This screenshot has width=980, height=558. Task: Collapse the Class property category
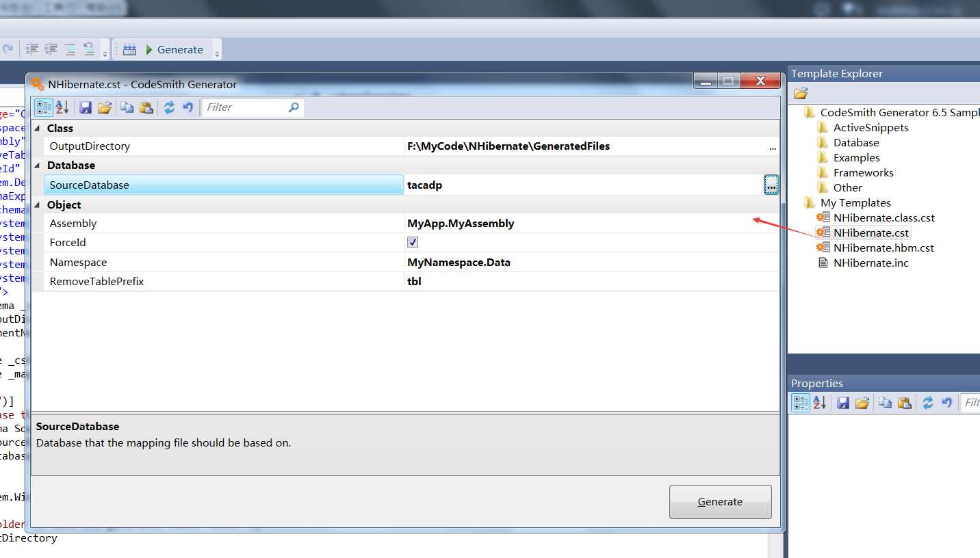click(x=37, y=128)
